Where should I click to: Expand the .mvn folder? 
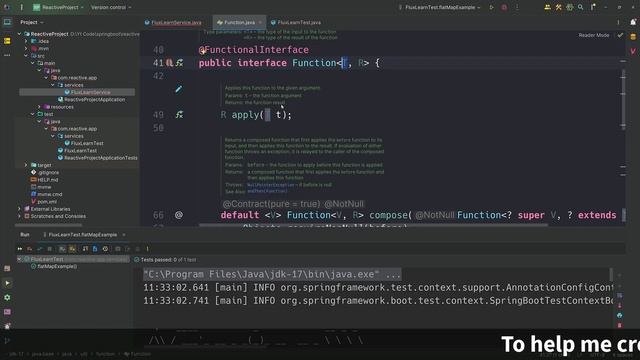tap(26, 49)
